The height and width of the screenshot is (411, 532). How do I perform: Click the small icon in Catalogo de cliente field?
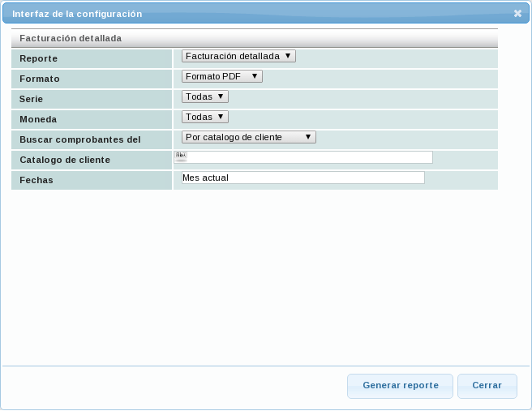180,156
